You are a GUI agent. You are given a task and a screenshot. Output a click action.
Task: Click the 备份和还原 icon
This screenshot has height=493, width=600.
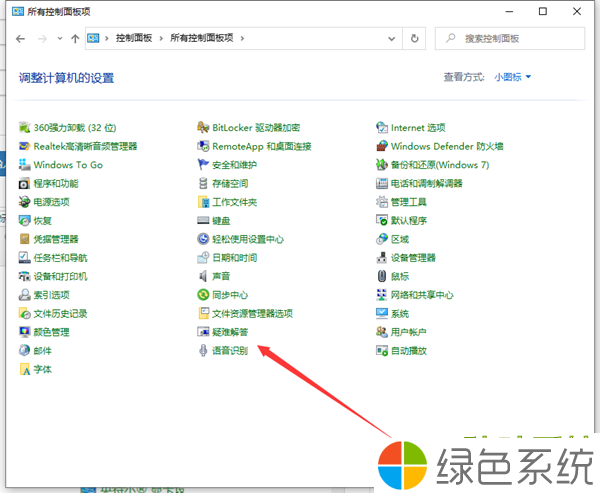[382, 165]
